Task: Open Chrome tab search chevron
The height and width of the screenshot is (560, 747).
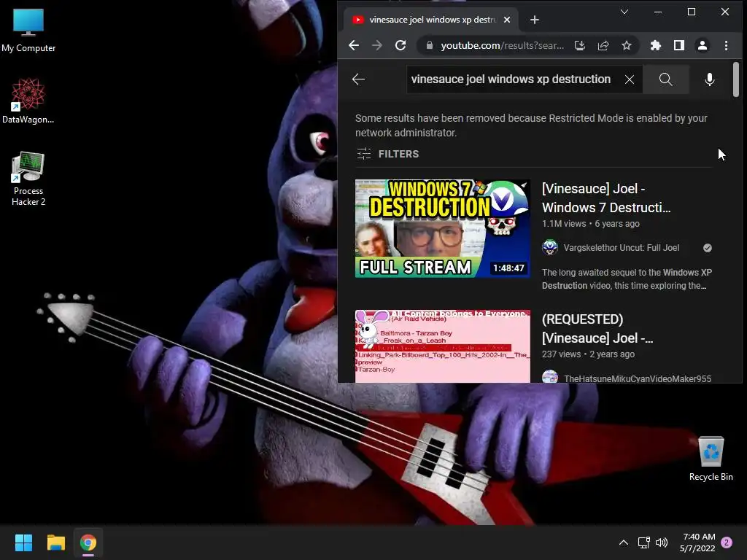Action: (x=624, y=12)
